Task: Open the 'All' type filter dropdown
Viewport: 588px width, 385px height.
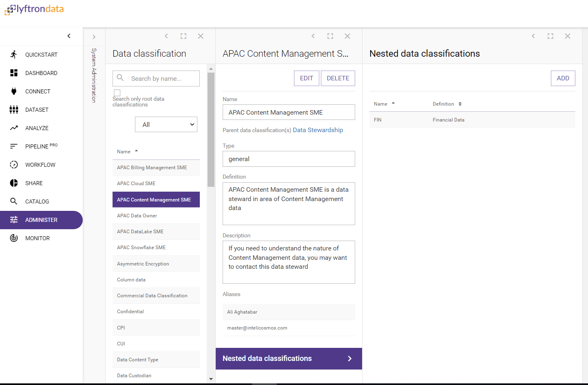Action: [x=166, y=124]
